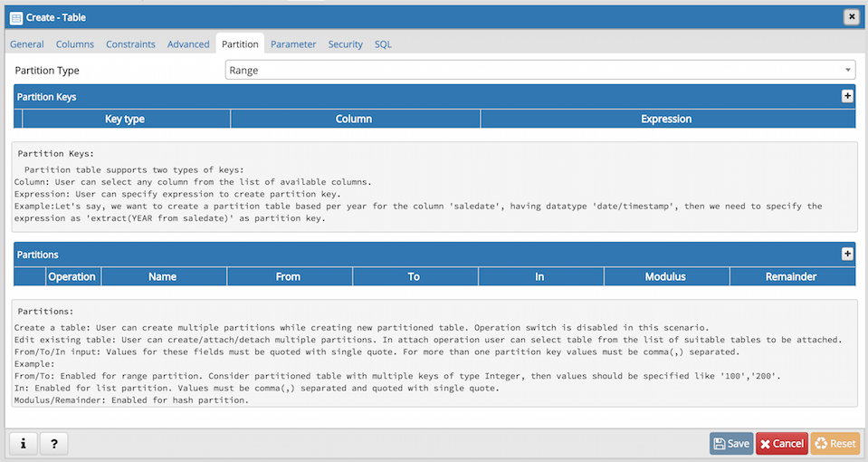Image resolution: width=868 pixels, height=462 pixels.
Task: Switch to the Security tab
Action: [346, 44]
